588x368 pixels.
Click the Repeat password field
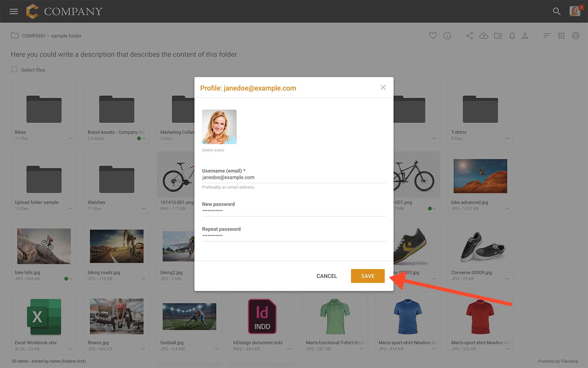pyautogui.click(x=294, y=236)
